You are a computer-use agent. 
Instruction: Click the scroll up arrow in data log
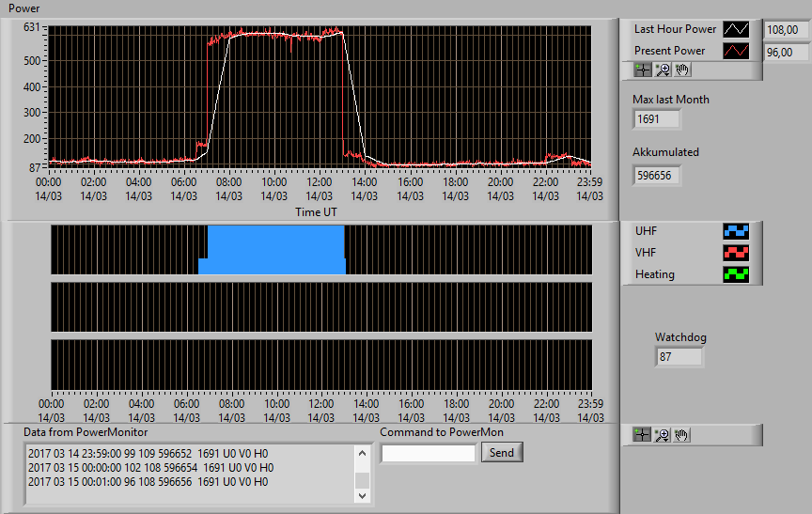point(363,454)
